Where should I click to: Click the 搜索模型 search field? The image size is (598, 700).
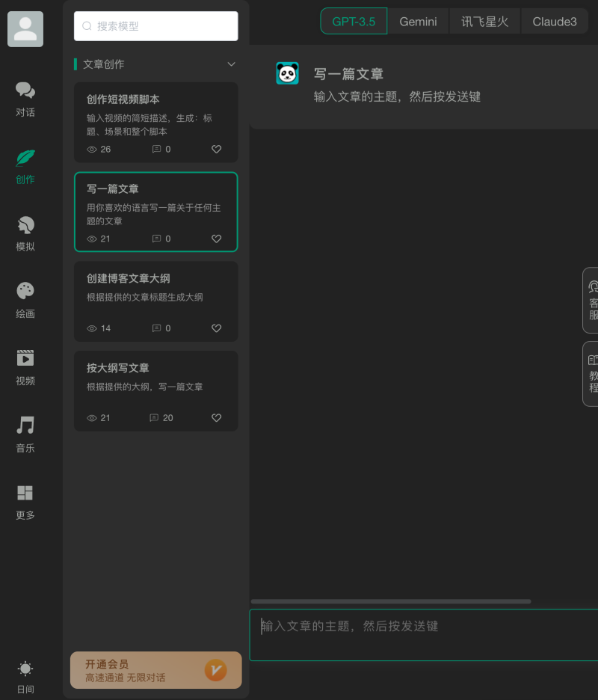click(155, 26)
